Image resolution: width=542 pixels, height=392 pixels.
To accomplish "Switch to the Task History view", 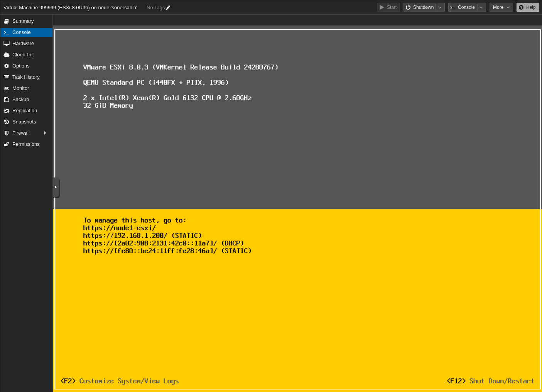I will (x=26, y=77).
